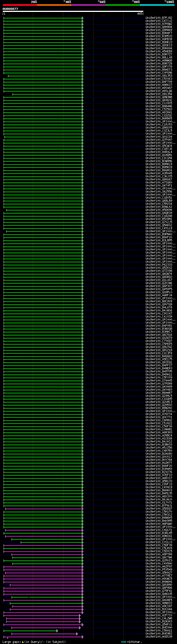This screenshot has width=177, height=644.
Task: Select label UniRef100_Q8SRM0
Action: [159, 585]
